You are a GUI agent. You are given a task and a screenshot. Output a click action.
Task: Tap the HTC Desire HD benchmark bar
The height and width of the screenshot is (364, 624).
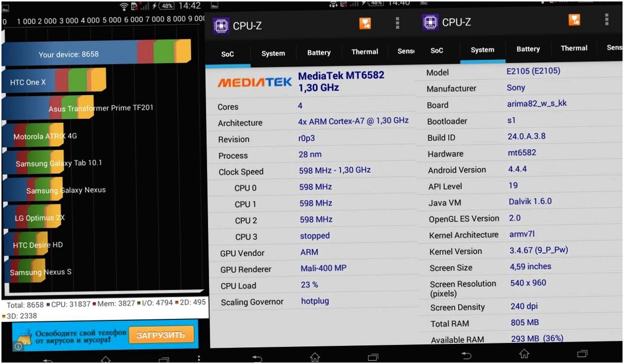(26, 244)
